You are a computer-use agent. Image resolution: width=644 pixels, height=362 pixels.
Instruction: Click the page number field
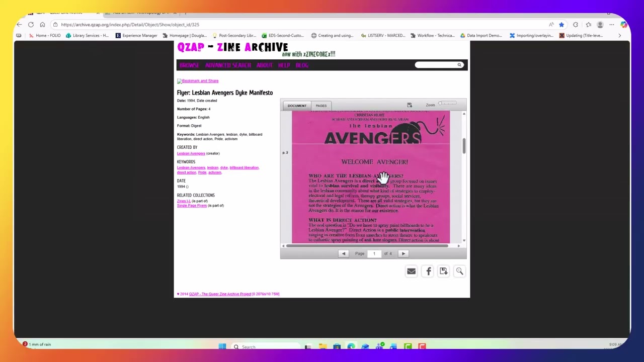(374, 253)
